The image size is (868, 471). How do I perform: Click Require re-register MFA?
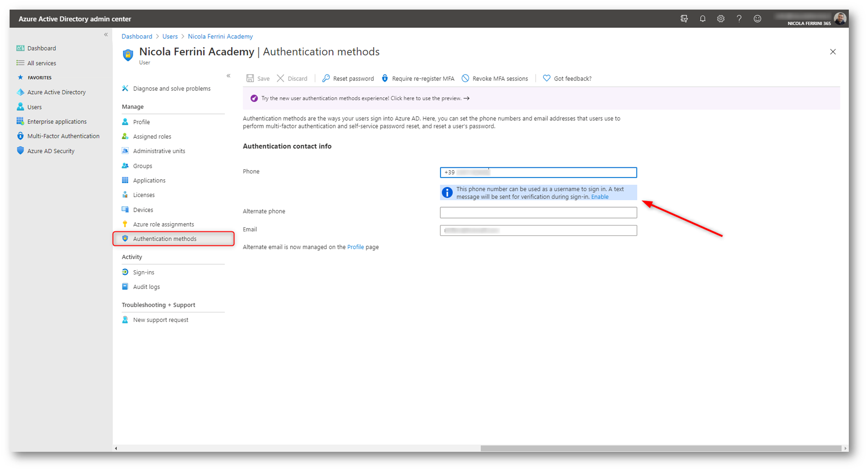click(418, 79)
